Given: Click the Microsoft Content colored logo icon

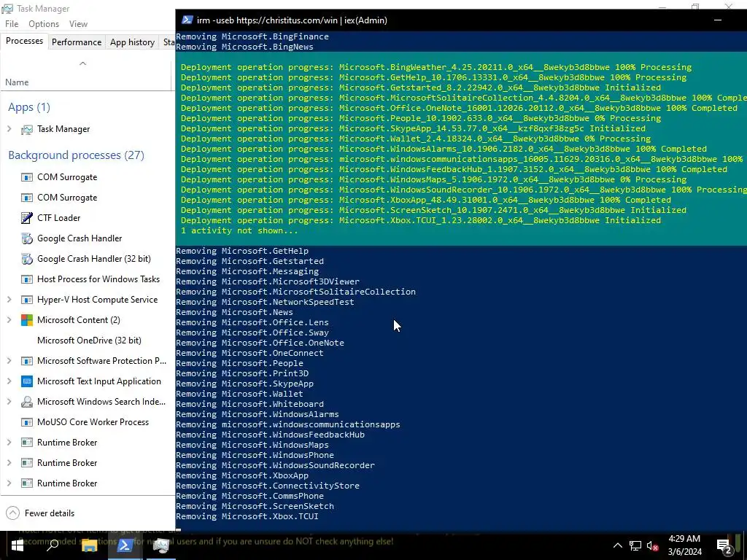Looking at the screenshot, I should pyautogui.click(x=27, y=320).
